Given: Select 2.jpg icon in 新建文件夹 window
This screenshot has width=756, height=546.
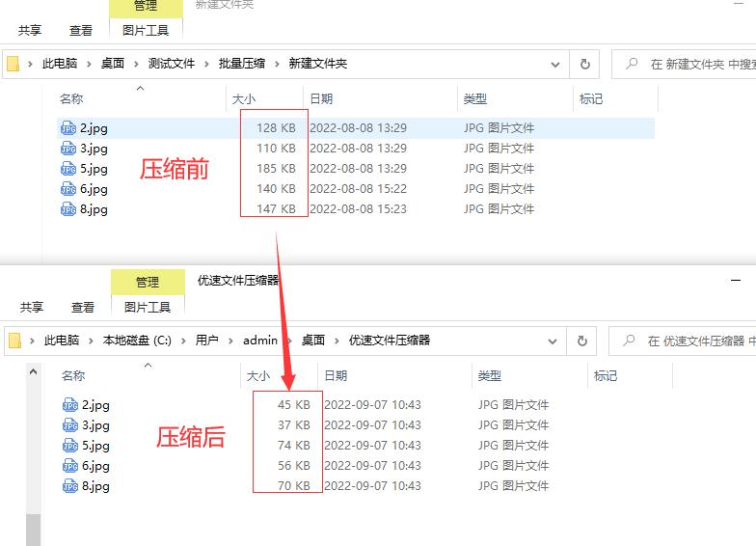Looking at the screenshot, I should [68, 128].
